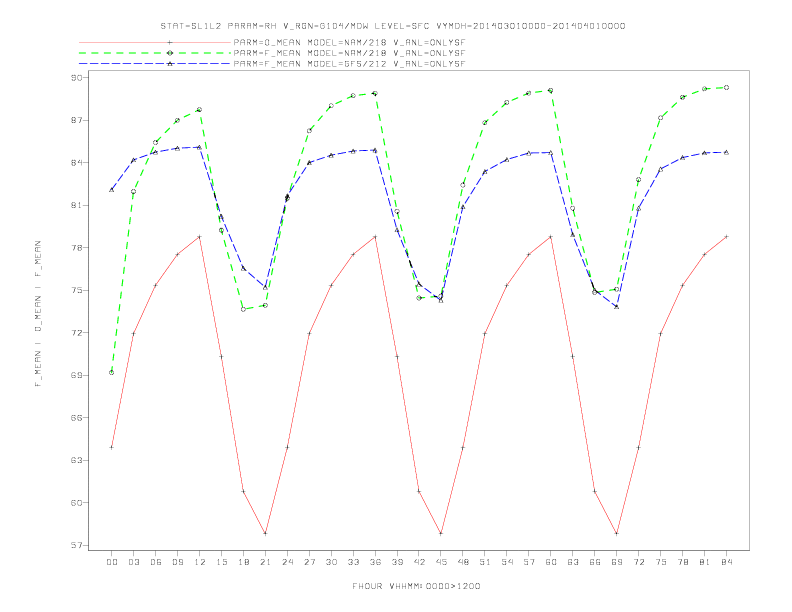
Task: Click the blue dashed legend line sample
Action: (x=155, y=64)
